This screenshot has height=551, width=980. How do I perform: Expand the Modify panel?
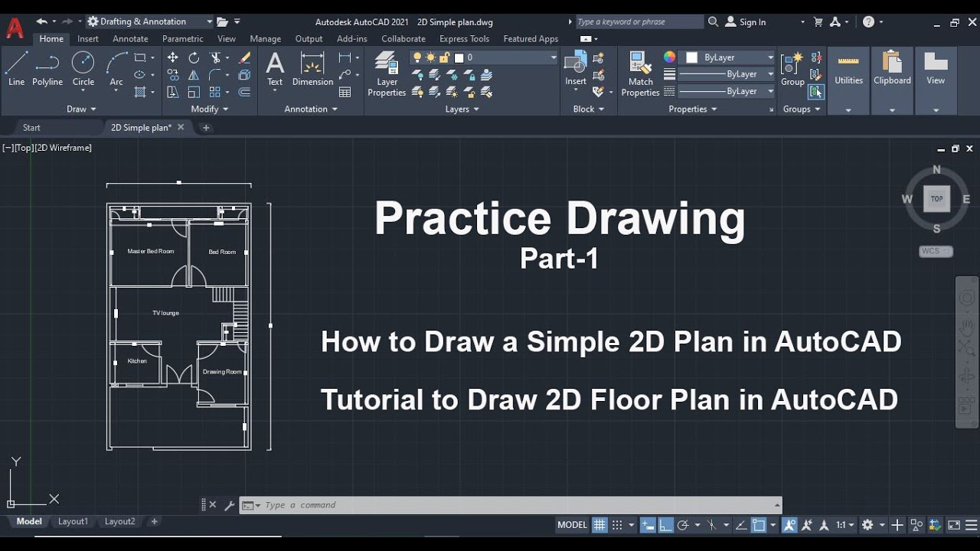click(x=209, y=109)
